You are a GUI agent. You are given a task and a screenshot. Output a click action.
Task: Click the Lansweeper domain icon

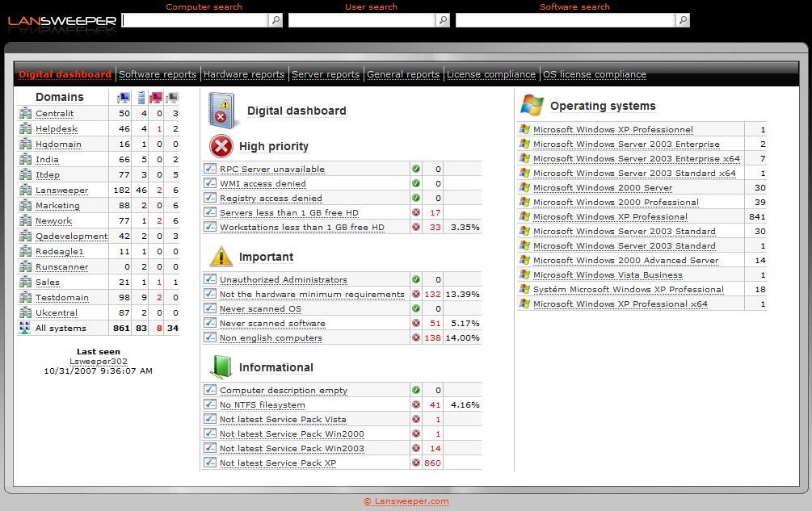pyautogui.click(x=25, y=190)
